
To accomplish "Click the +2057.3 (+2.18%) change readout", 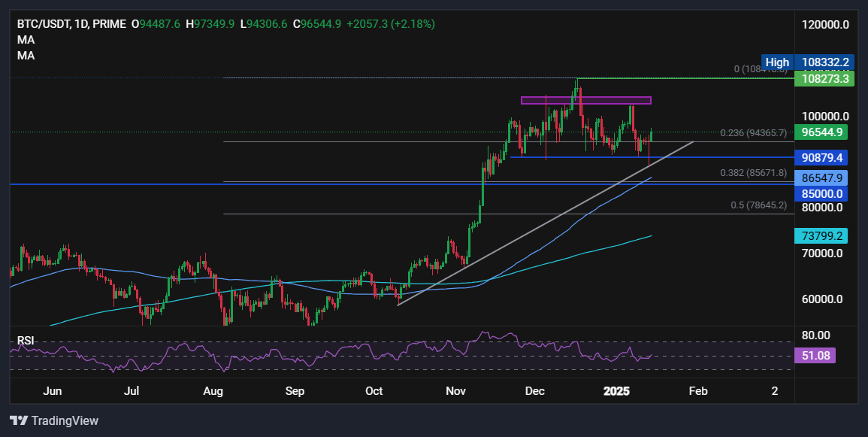I will [x=391, y=24].
